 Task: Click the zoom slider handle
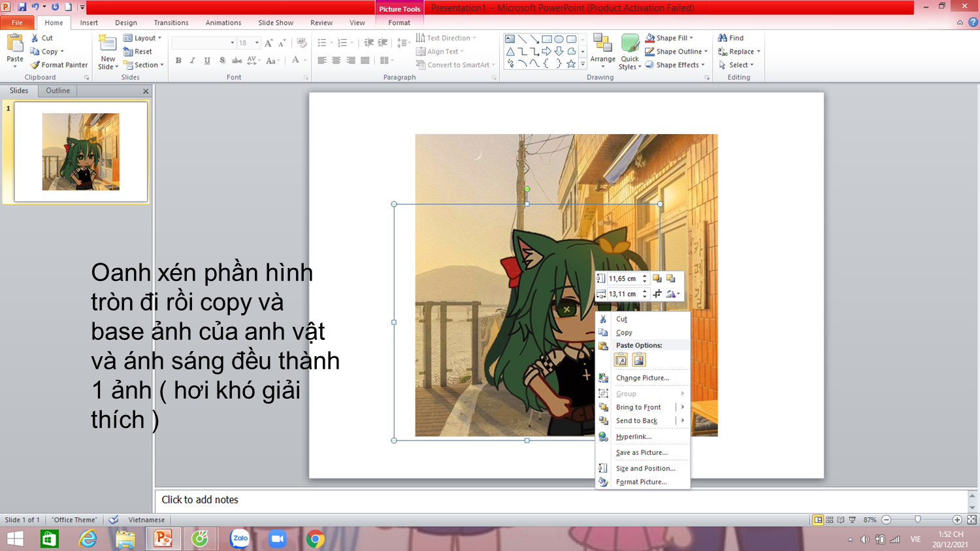(x=918, y=520)
